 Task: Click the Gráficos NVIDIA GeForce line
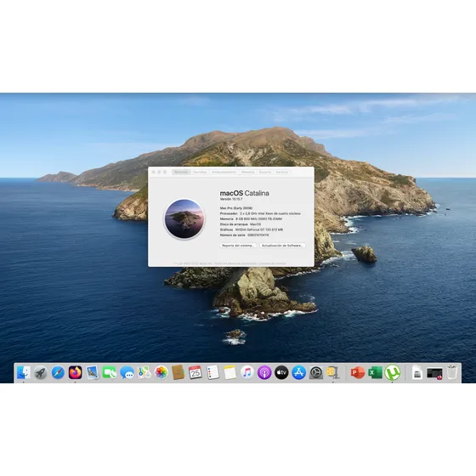(252, 229)
